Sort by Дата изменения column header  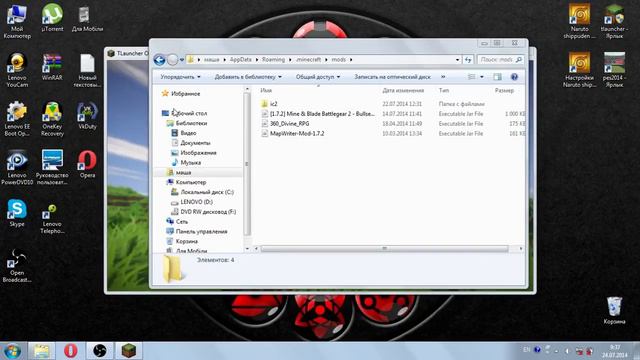tap(403, 90)
